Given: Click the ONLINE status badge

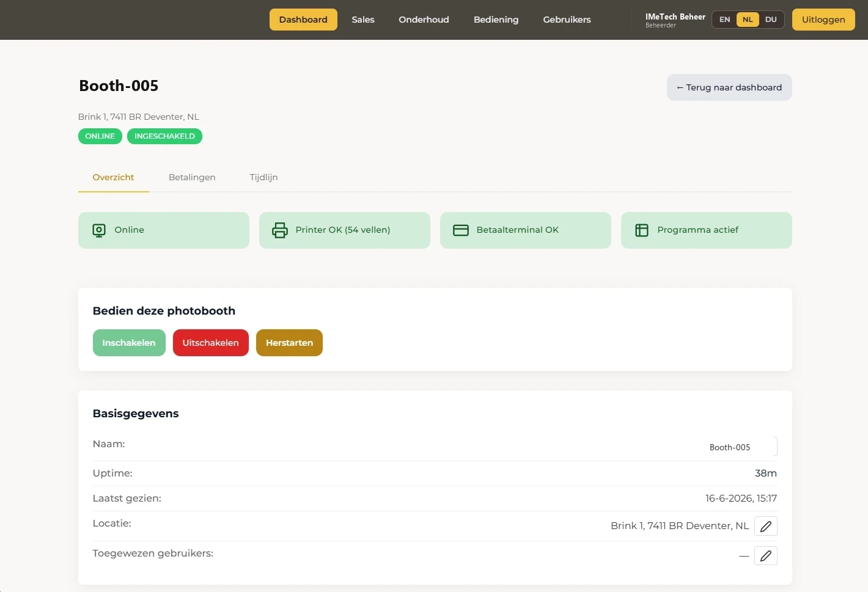Looking at the screenshot, I should (100, 136).
